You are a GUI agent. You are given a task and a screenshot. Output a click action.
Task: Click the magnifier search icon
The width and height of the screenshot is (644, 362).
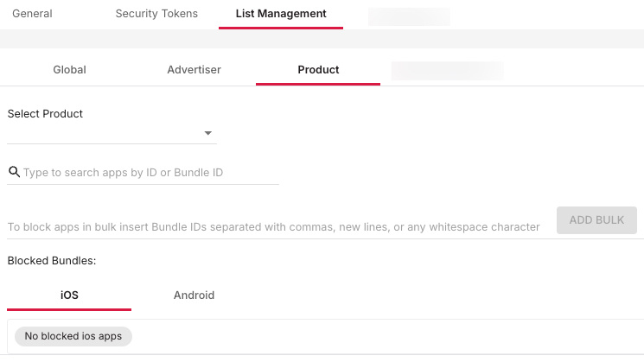tap(14, 172)
